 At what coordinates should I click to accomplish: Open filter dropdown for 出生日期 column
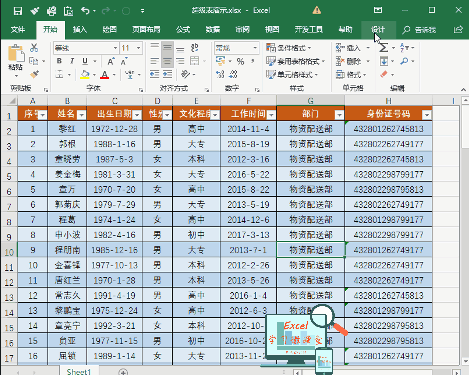(137, 115)
